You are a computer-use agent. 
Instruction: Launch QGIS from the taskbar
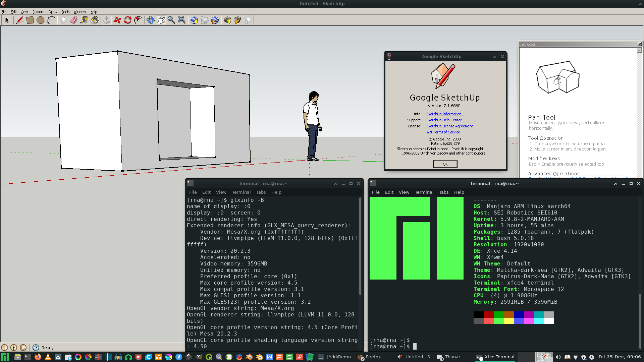209,357
